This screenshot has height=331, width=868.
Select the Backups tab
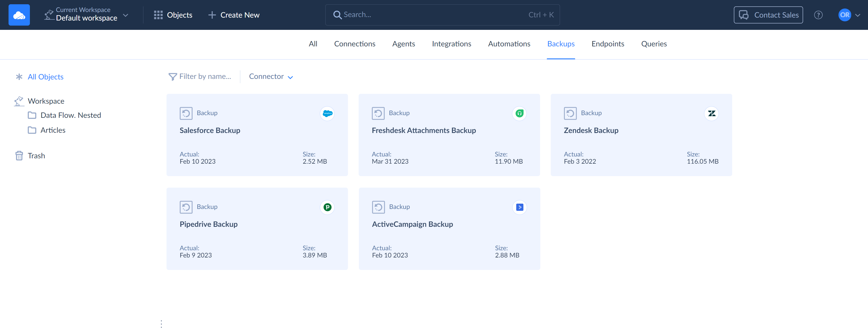(561, 44)
